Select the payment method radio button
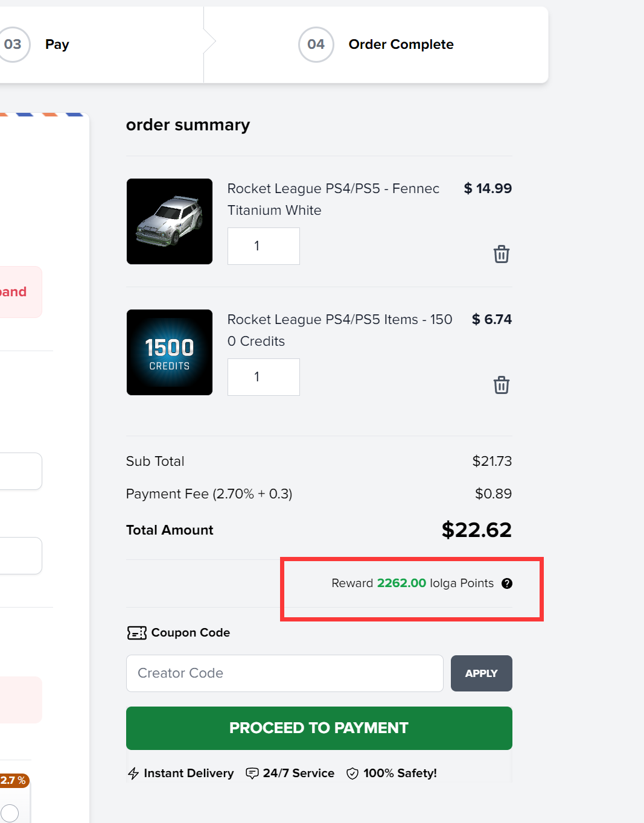The height and width of the screenshot is (823, 644). pos(10,813)
